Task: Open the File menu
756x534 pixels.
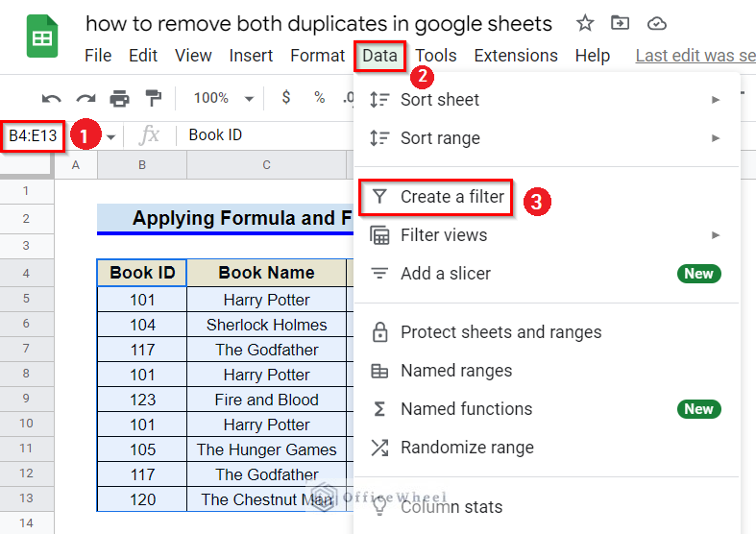Action: [98, 56]
